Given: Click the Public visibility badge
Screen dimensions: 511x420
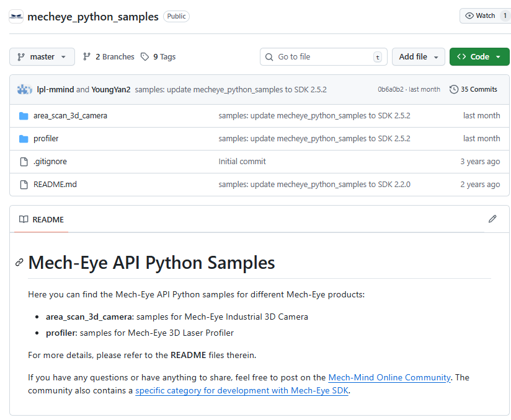Looking at the screenshot, I should [x=176, y=16].
